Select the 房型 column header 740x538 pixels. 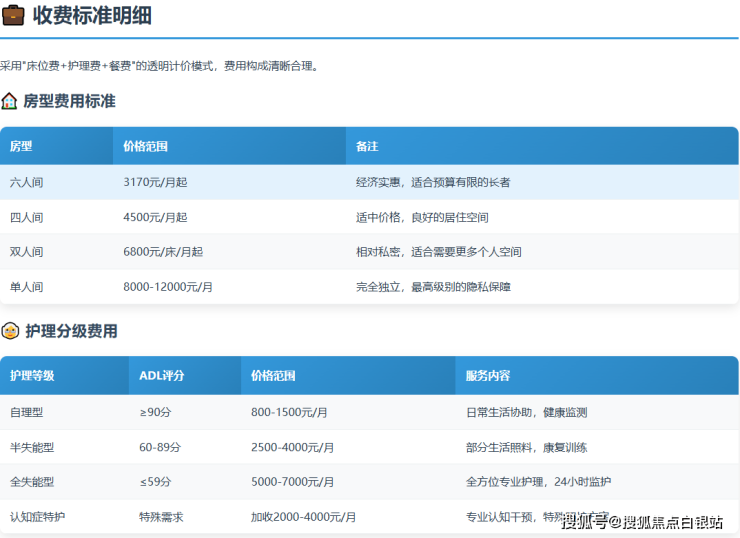pos(21,146)
